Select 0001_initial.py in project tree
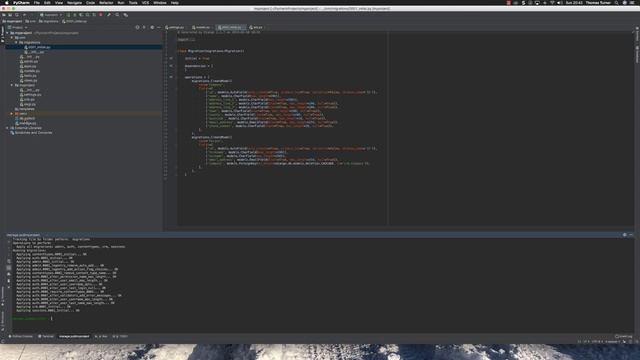Image resolution: width=640 pixels, height=360 pixels. tap(38, 47)
